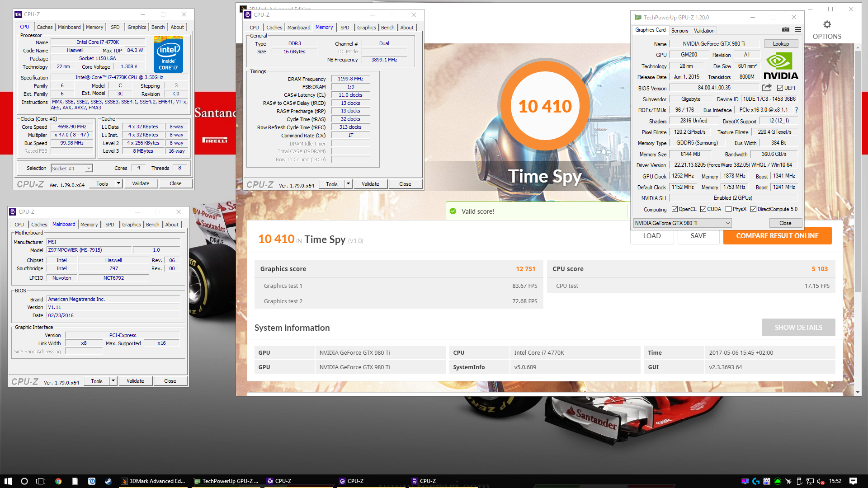
Task: Enable the PhysX checkbox
Action: (x=728, y=209)
